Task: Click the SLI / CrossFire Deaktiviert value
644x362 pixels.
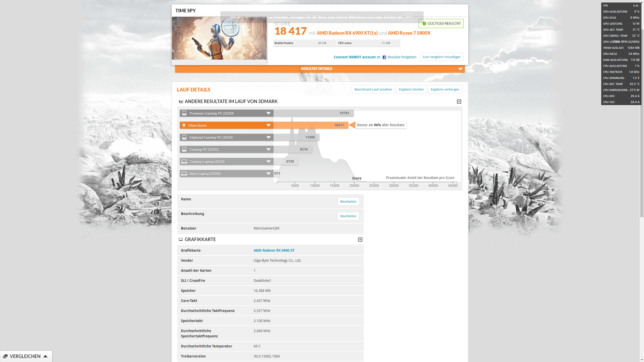Action: 262,281
